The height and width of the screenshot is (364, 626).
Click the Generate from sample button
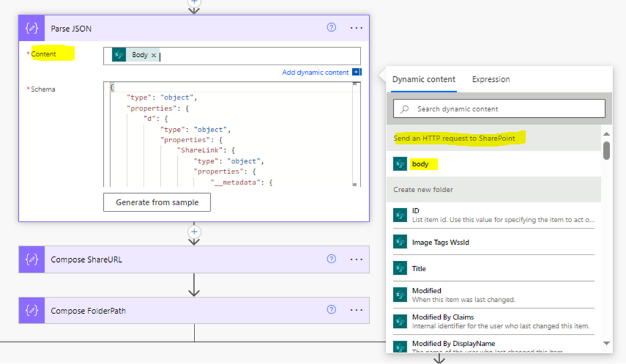(156, 202)
